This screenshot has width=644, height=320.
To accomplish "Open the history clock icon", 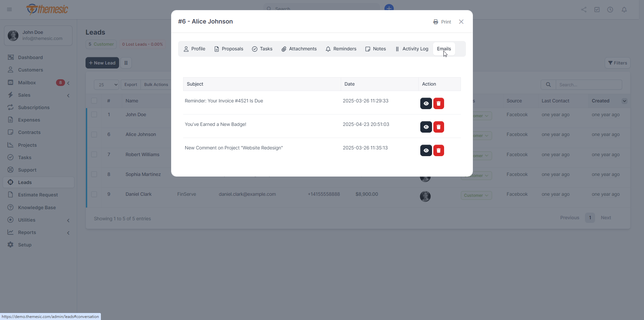I will click(x=610, y=10).
